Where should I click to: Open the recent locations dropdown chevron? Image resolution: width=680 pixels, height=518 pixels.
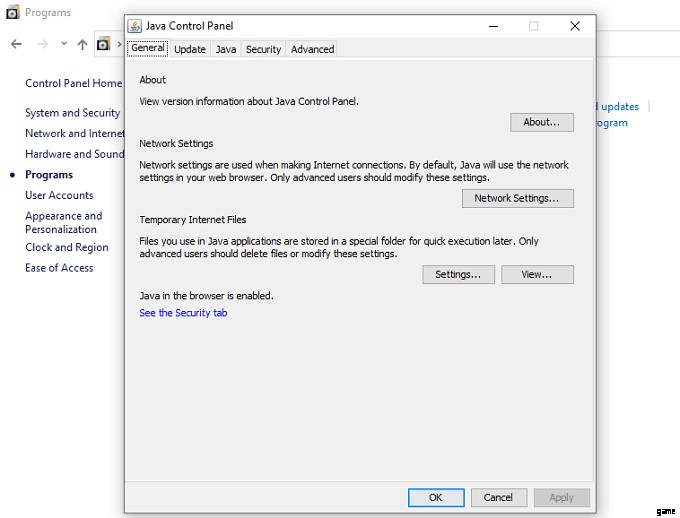coord(64,44)
